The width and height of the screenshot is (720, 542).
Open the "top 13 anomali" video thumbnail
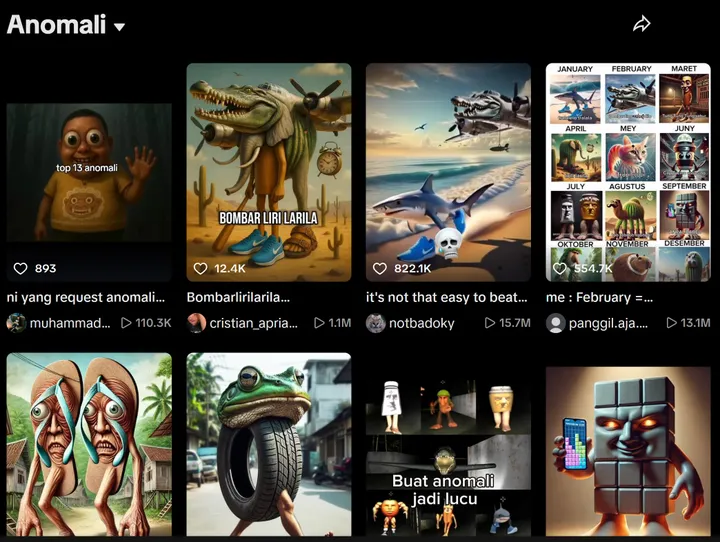[89, 192]
